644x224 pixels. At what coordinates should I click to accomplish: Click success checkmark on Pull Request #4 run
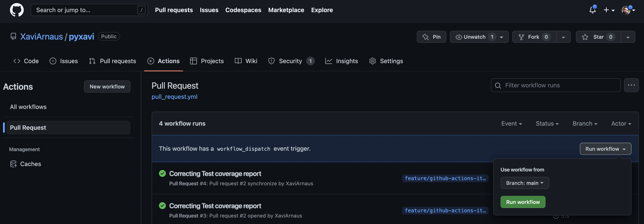click(x=162, y=173)
